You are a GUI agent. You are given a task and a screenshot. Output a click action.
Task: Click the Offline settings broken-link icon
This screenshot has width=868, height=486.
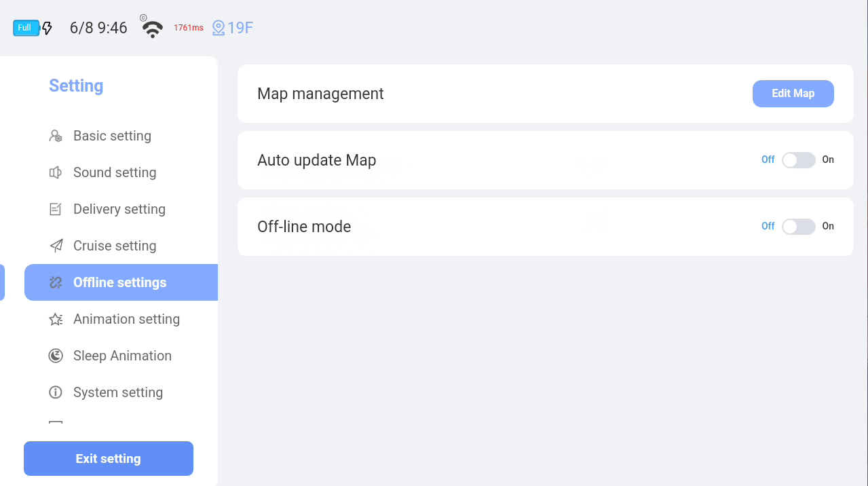point(56,282)
